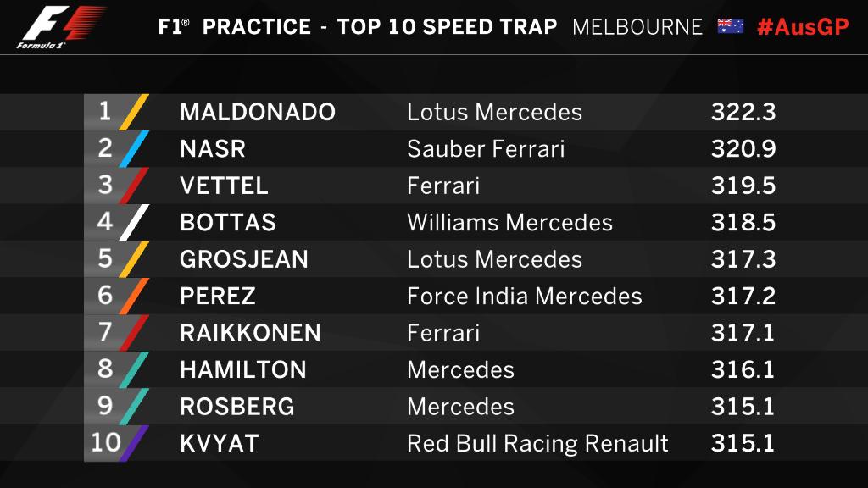Select driver name RAIKKONEN
The height and width of the screenshot is (488, 868).
250,333
